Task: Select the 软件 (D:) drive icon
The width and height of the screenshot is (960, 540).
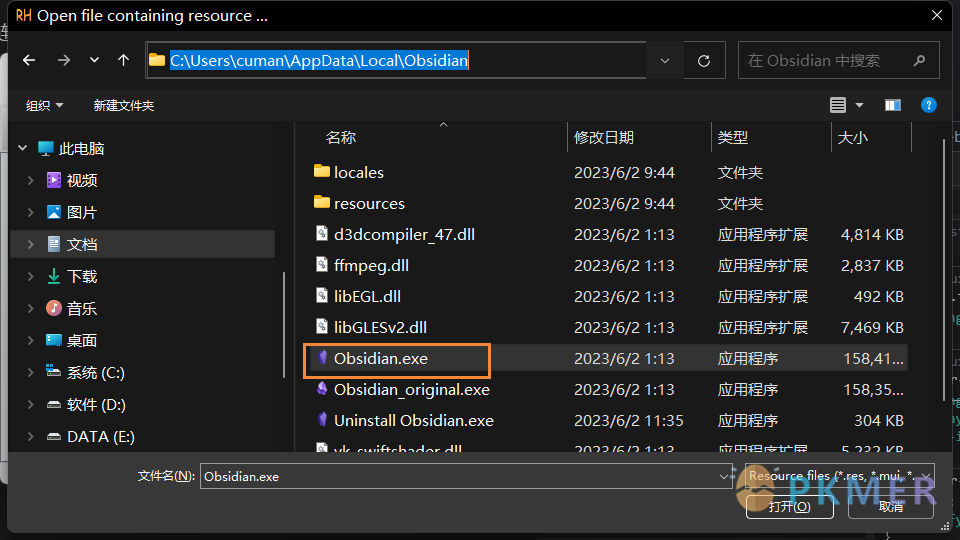Action: 54,404
